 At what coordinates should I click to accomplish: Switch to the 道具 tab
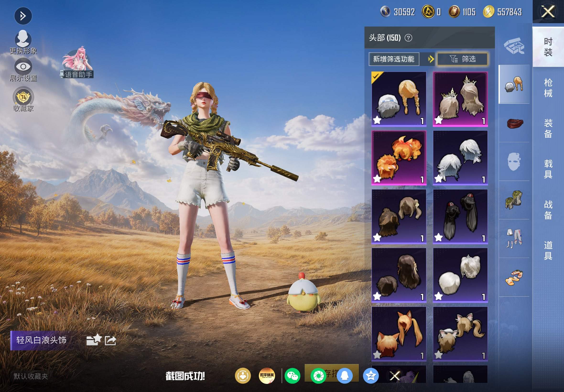(x=548, y=250)
